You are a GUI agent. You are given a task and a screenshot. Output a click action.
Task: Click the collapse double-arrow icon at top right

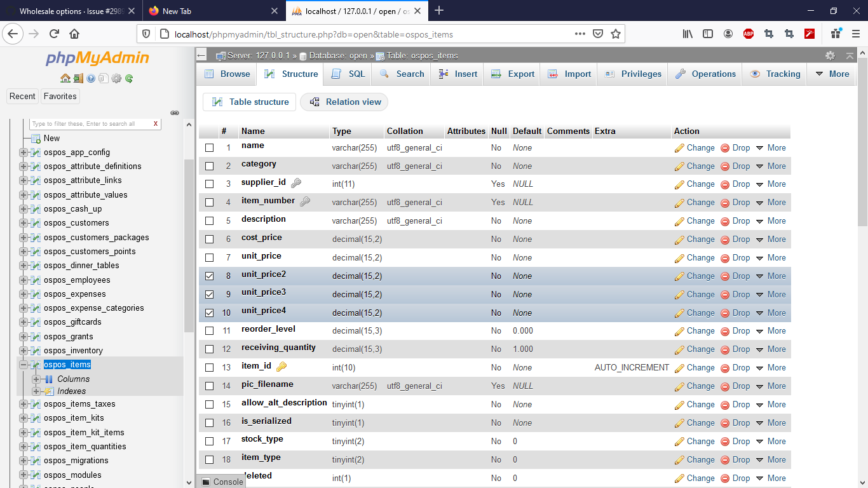click(x=850, y=55)
